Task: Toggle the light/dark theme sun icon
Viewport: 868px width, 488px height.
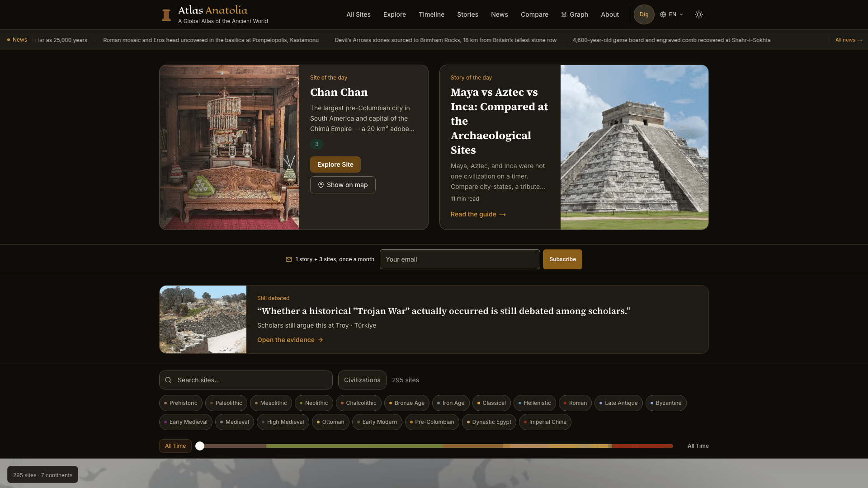Action: pyautogui.click(x=698, y=14)
